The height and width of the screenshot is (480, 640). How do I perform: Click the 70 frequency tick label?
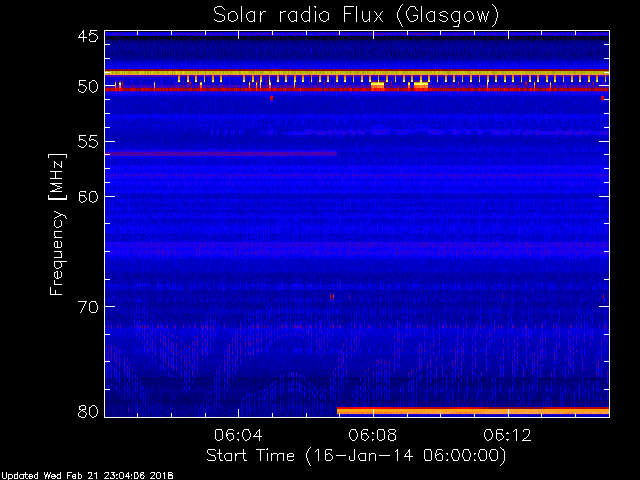point(88,307)
